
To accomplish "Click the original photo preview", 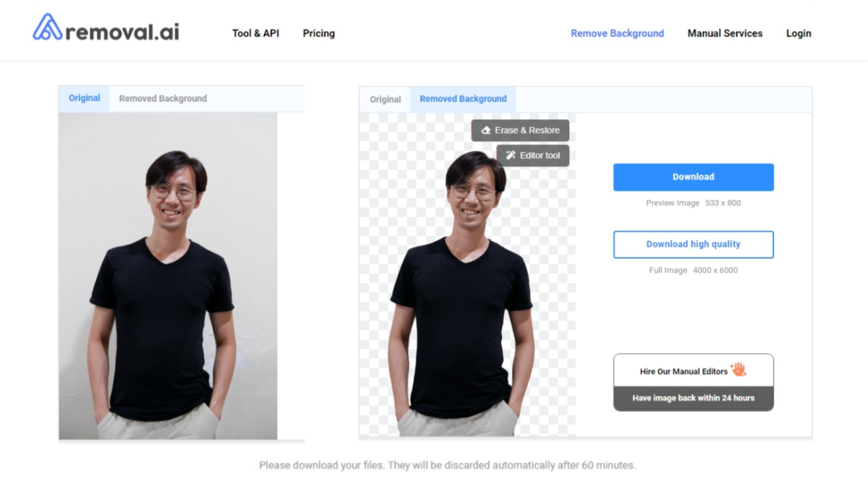I will coord(170,289).
